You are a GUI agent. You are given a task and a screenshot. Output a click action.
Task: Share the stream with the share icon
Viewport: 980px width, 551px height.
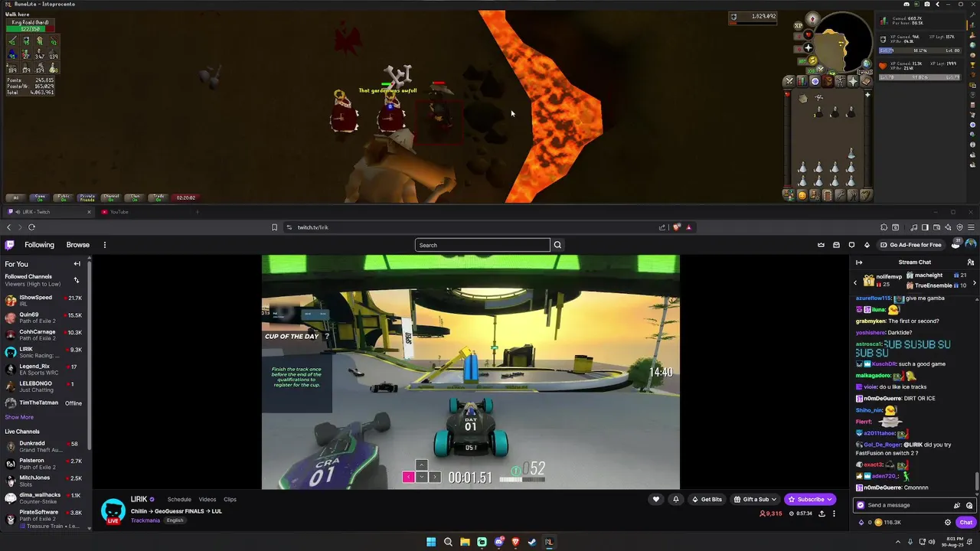[822, 514]
